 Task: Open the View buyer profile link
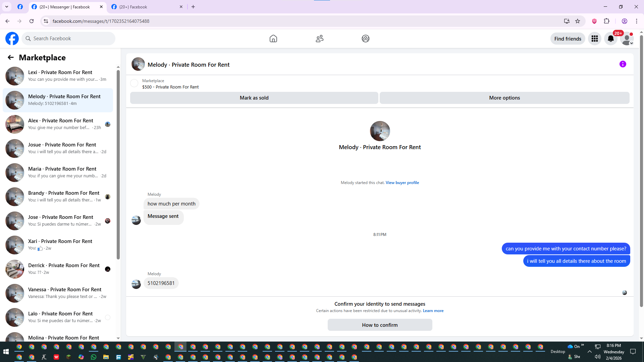(x=402, y=183)
